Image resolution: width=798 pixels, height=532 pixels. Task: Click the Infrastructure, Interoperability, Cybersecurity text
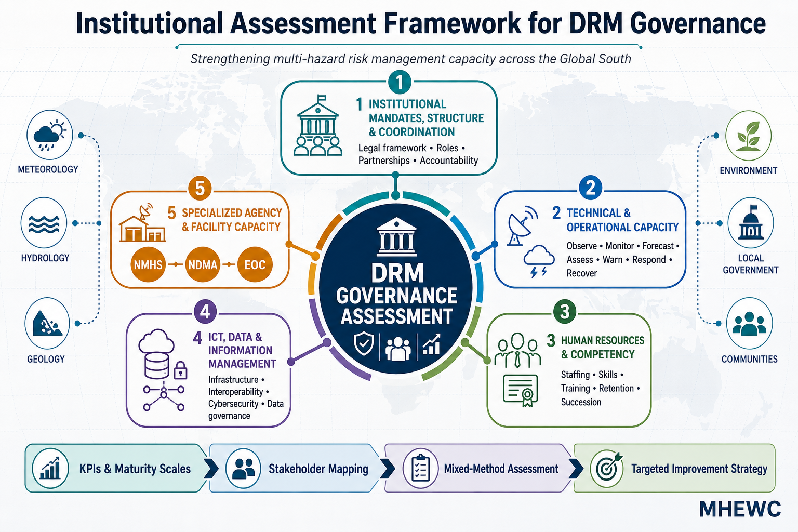click(x=246, y=397)
